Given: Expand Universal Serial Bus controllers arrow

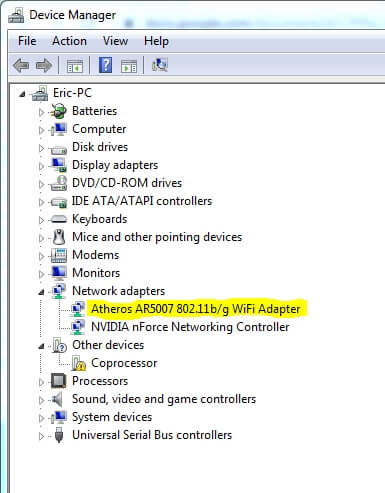Looking at the screenshot, I should click(x=41, y=436).
